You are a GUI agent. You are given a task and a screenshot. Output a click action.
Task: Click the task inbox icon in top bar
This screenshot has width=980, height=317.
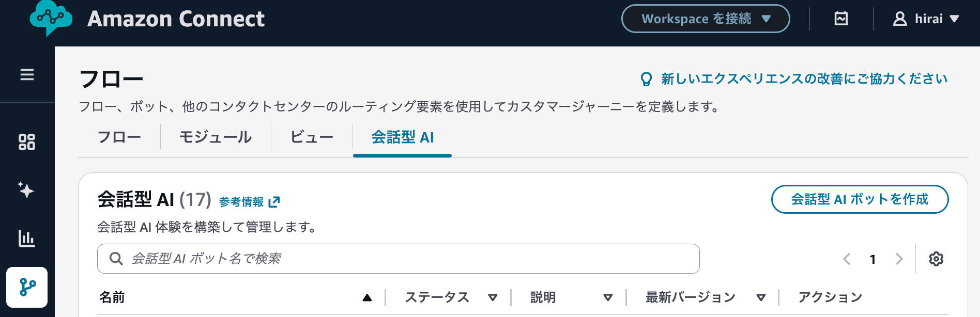tap(841, 18)
